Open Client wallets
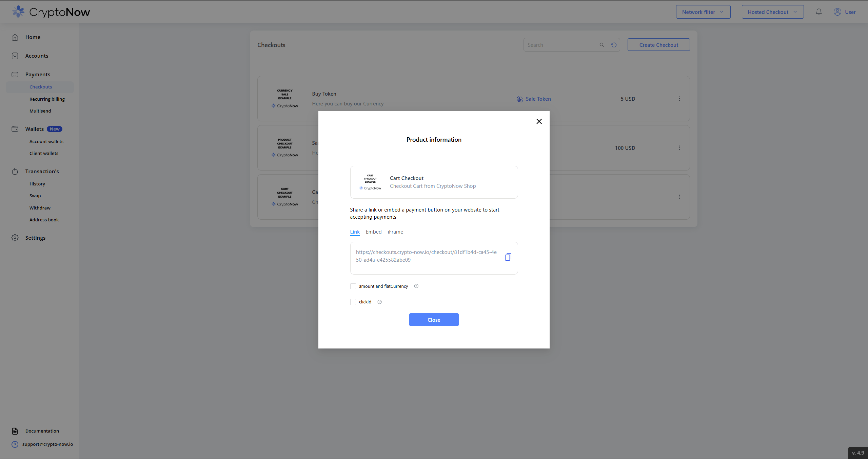This screenshot has height=459, width=868. (44, 153)
